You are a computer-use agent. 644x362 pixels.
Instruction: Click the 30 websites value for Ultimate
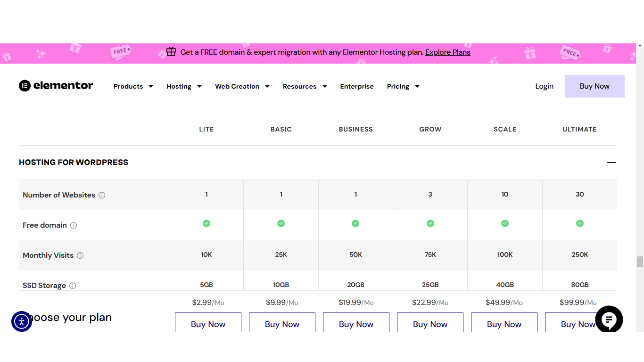click(580, 194)
